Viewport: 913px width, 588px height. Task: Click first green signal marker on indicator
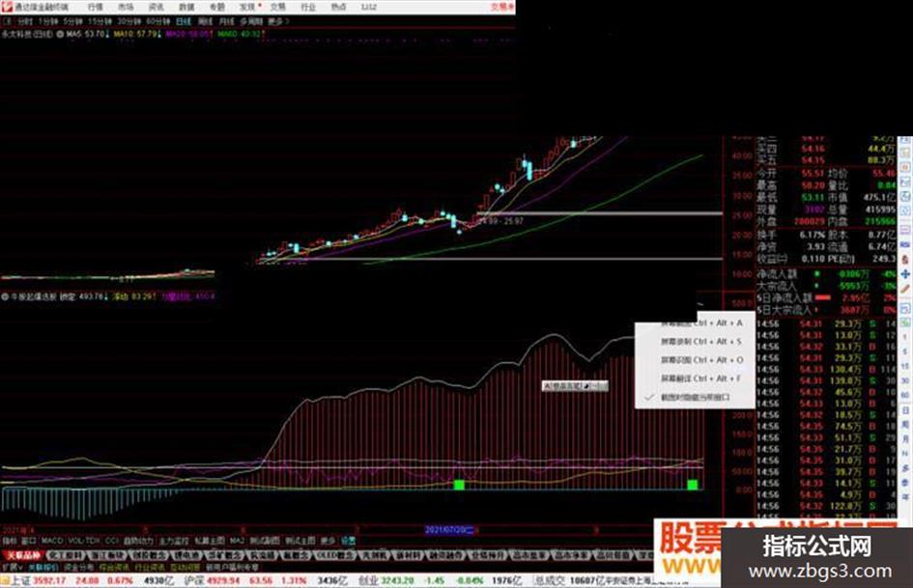click(459, 485)
